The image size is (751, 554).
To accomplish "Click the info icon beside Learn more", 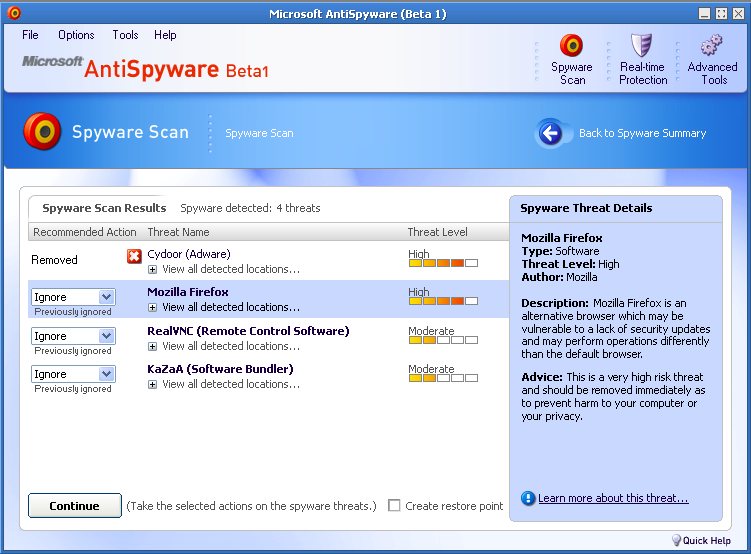I will tap(528, 498).
